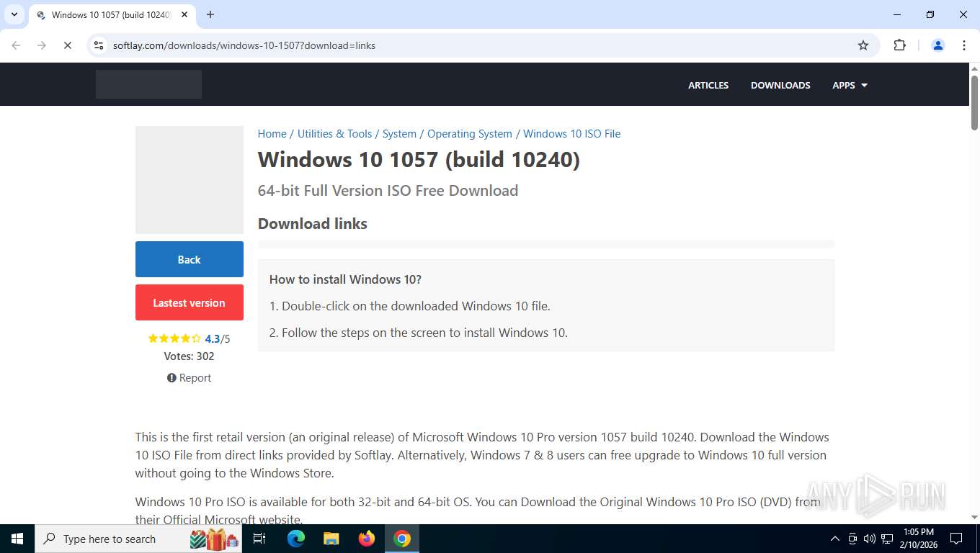Click the page's vertical scrollbar thumb
980x553 pixels.
click(974, 103)
